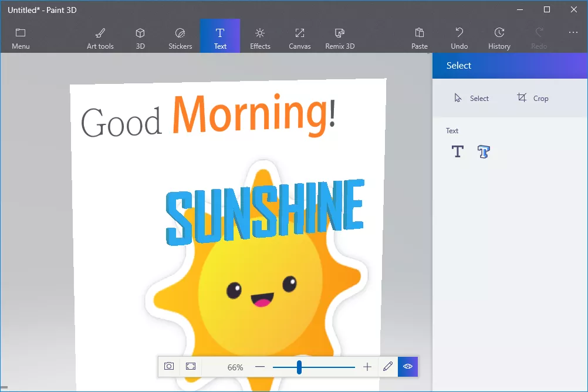
Task: Click the gray Good text
Action: [121, 122]
